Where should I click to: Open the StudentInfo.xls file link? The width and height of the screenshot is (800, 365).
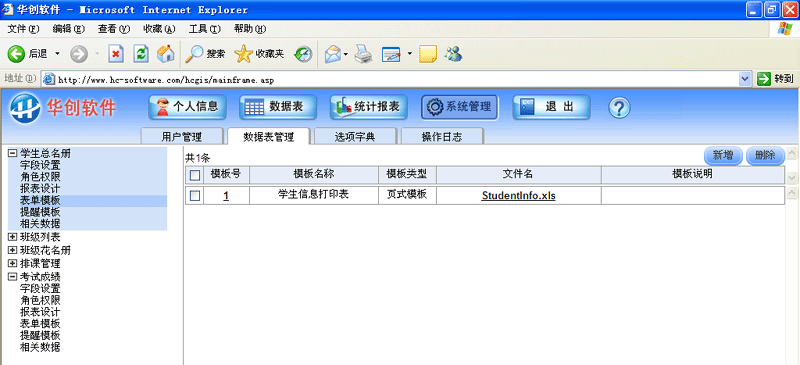click(x=518, y=196)
